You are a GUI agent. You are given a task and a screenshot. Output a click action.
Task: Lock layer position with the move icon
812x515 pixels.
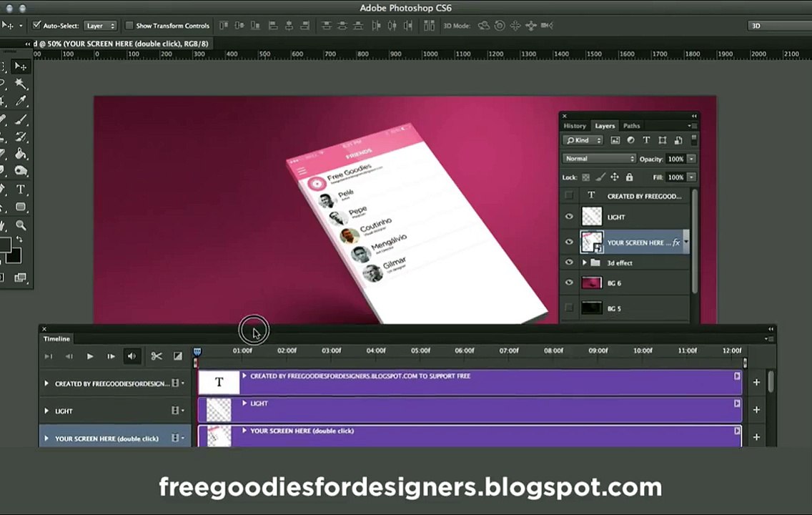point(615,177)
